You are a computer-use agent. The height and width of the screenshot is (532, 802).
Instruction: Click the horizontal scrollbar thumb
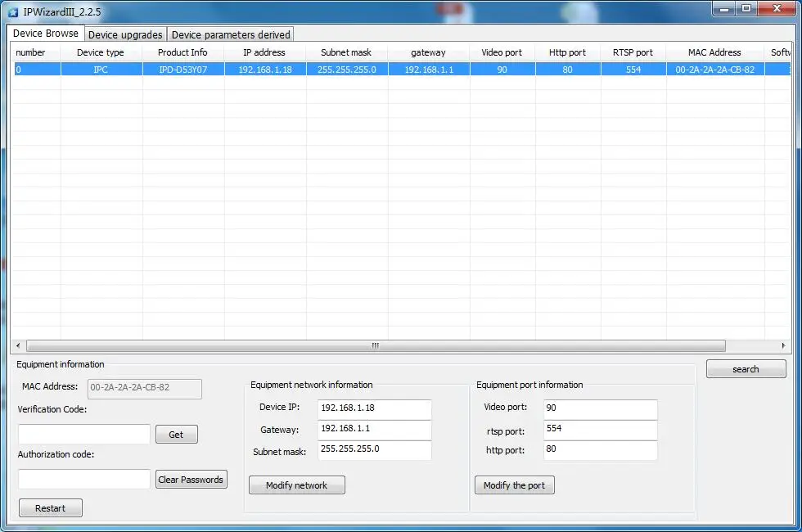tap(376, 345)
